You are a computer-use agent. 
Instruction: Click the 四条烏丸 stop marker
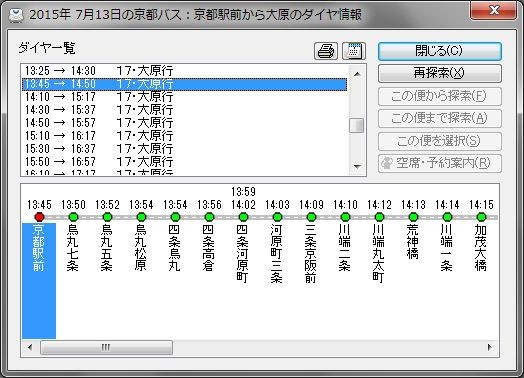[x=175, y=217]
